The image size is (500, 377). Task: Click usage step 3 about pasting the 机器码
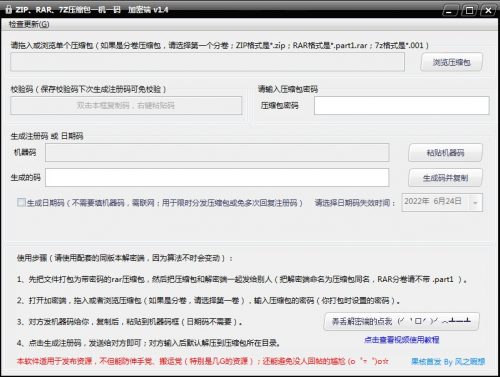[x=129, y=322]
